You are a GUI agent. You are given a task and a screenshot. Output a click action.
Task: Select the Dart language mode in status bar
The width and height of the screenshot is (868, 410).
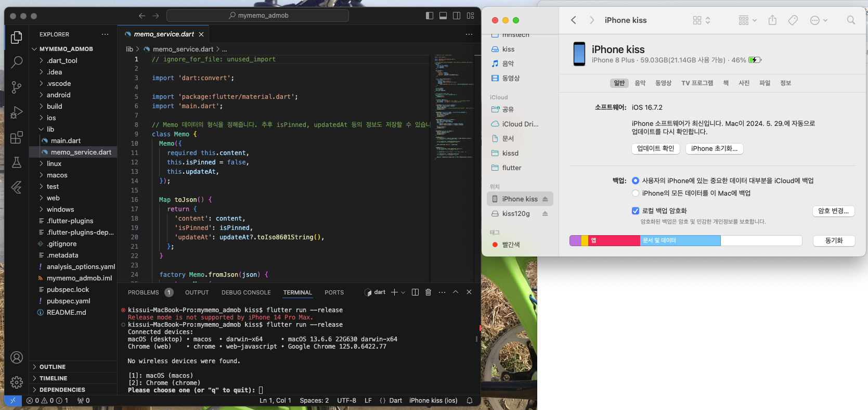click(x=396, y=401)
